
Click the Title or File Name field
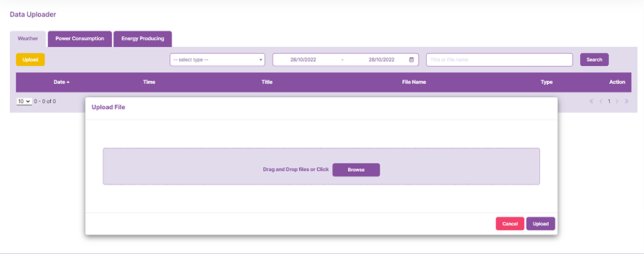tap(499, 60)
